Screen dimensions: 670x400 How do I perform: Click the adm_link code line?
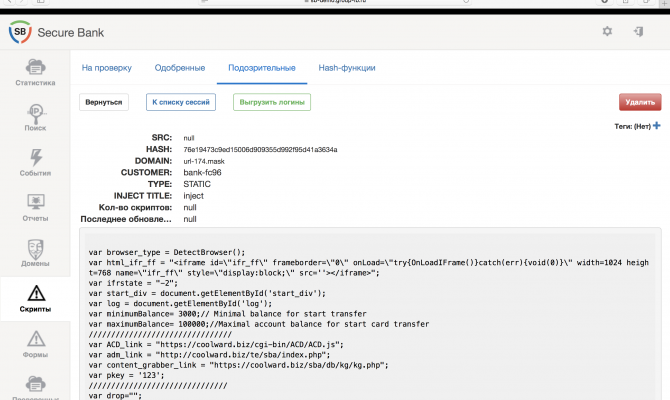coord(209,355)
